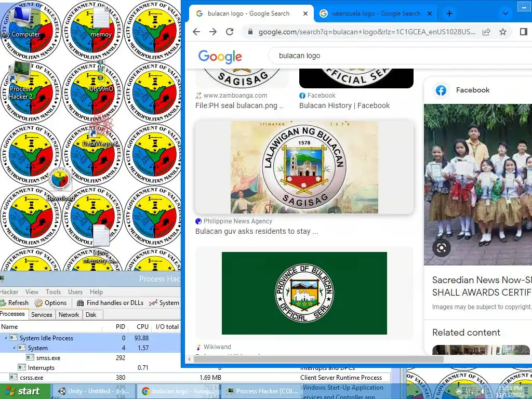Open View menu in Process Hacker
This screenshot has width=532, height=399.
32,292
